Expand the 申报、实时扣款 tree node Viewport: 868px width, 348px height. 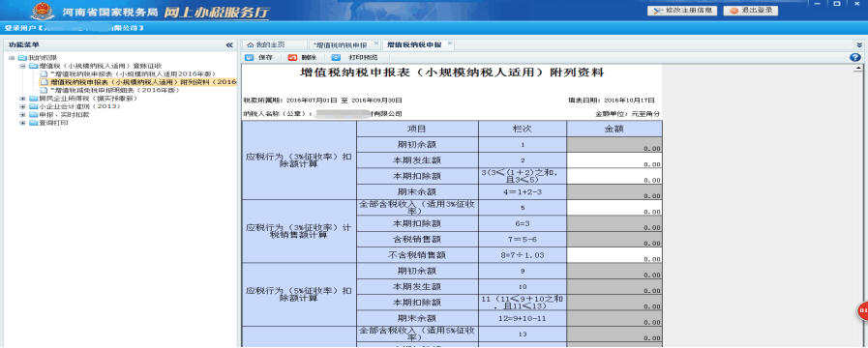coord(22,114)
